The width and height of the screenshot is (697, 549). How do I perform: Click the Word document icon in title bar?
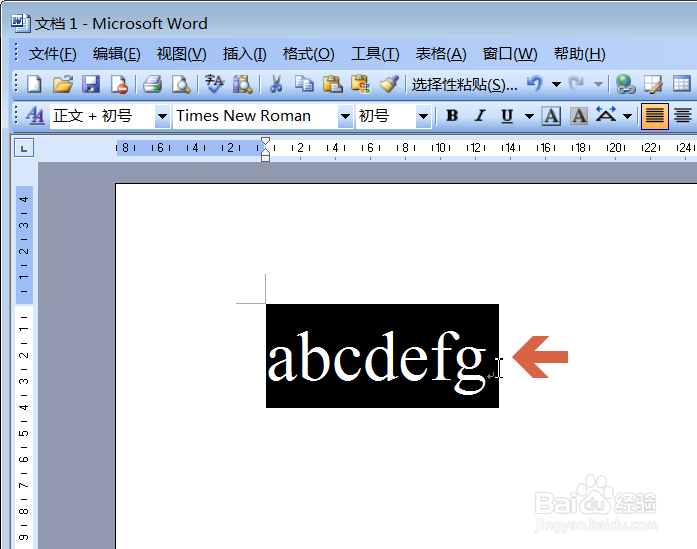[20, 23]
